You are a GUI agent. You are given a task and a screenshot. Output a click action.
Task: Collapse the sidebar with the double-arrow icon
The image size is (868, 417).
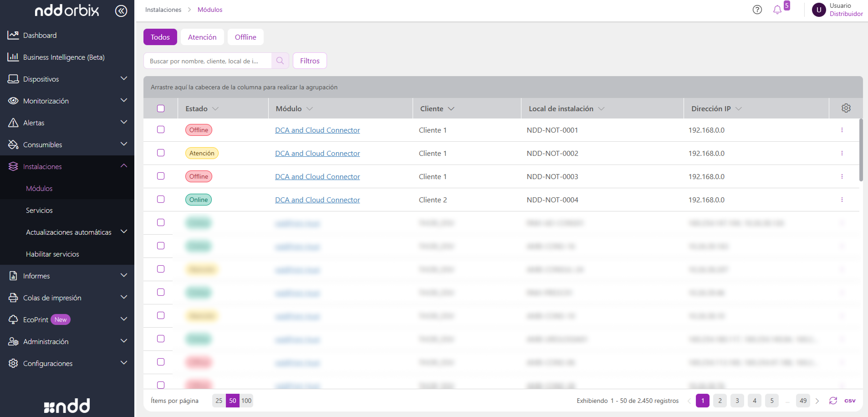pyautogui.click(x=121, y=11)
